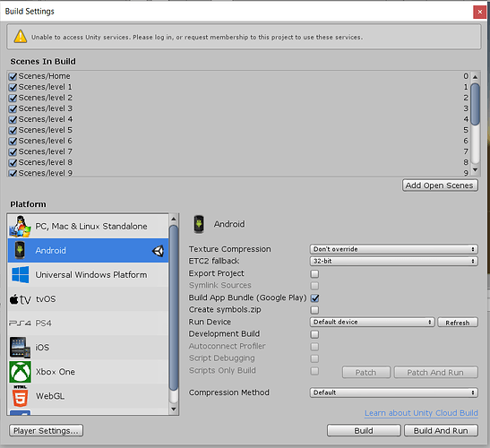Screen dimensions: 490x448
Task: Enable the Export Project checkbox
Action: pos(314,274)
